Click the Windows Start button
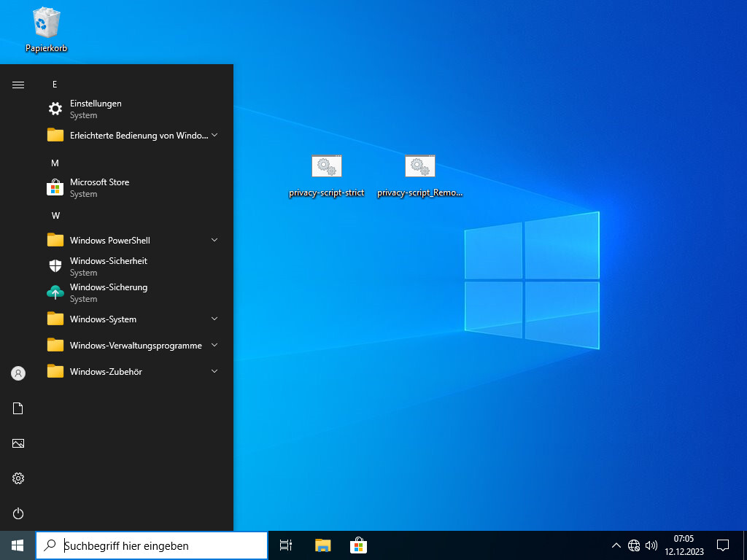Viewport: 747px width, 560px height. tap(18, 545)
